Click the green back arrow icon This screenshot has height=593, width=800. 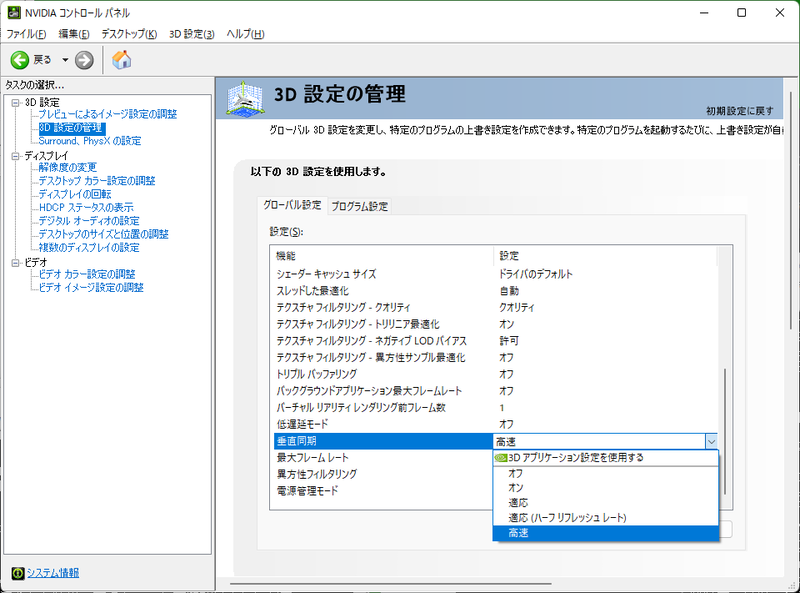click(x=20, y=60)
